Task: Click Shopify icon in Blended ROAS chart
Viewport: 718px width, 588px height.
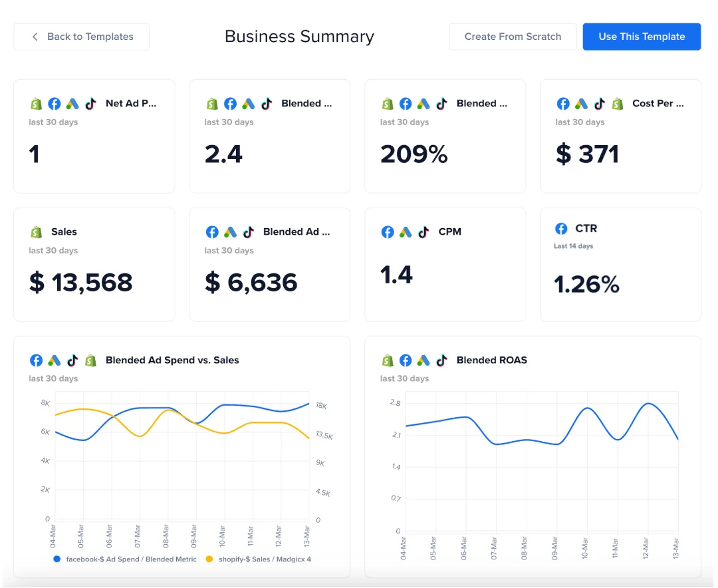Action: pos(388,361)
